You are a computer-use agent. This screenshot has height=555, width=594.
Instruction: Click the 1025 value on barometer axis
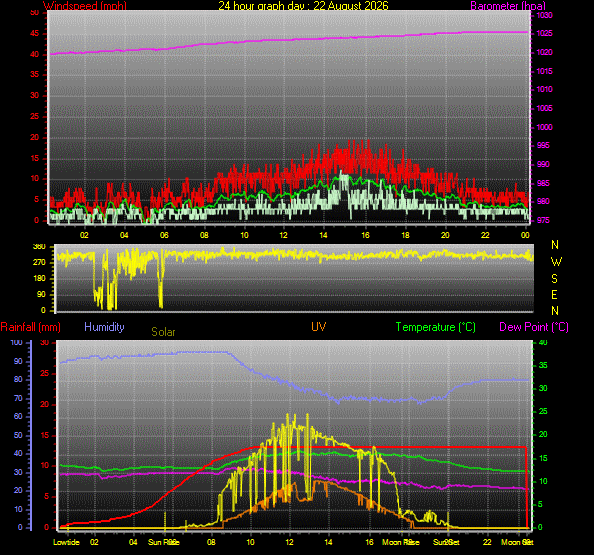(x=544, y=33)
